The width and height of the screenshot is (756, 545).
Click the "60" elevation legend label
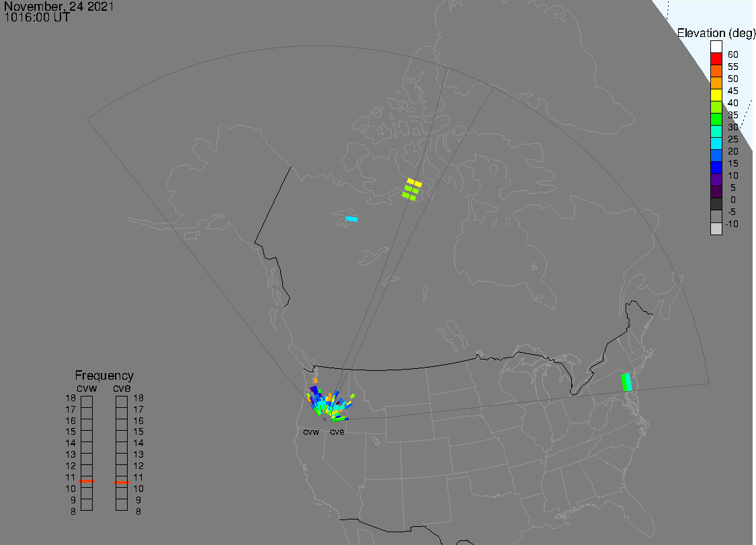click(x=733, y=54)
